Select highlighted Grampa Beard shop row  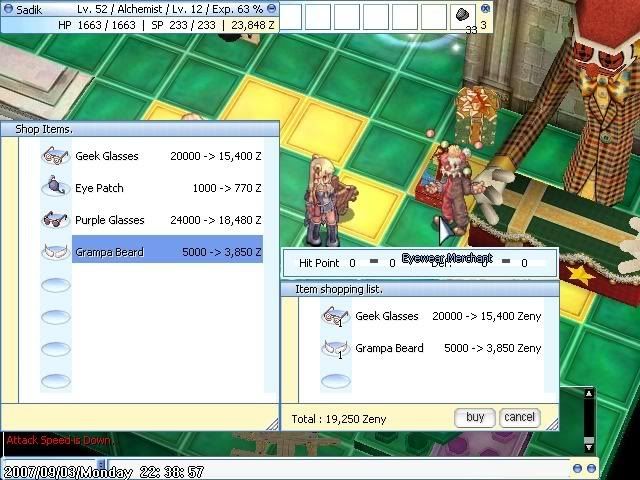pyautogui.click(x=167, y=249)
